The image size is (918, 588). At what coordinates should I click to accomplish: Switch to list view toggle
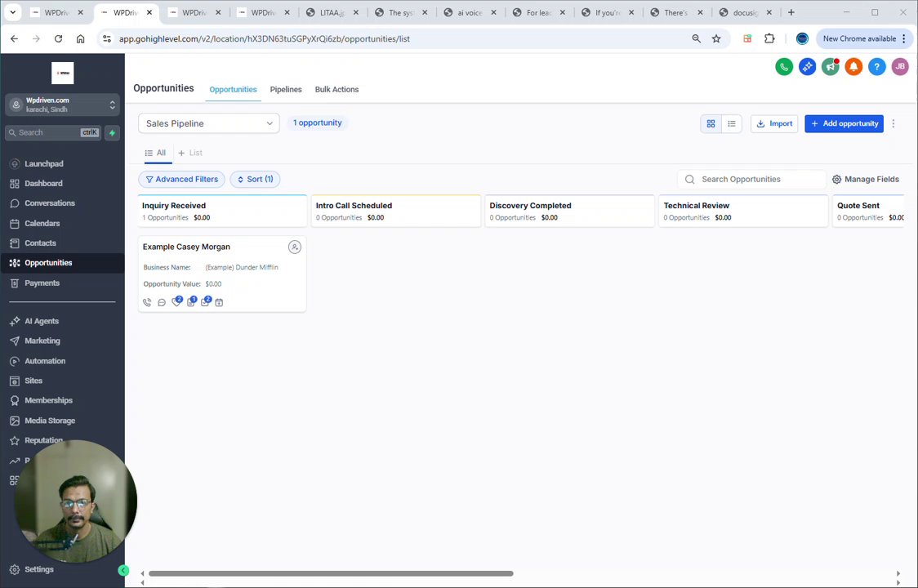pyautogui.click(x=731, y=123)
